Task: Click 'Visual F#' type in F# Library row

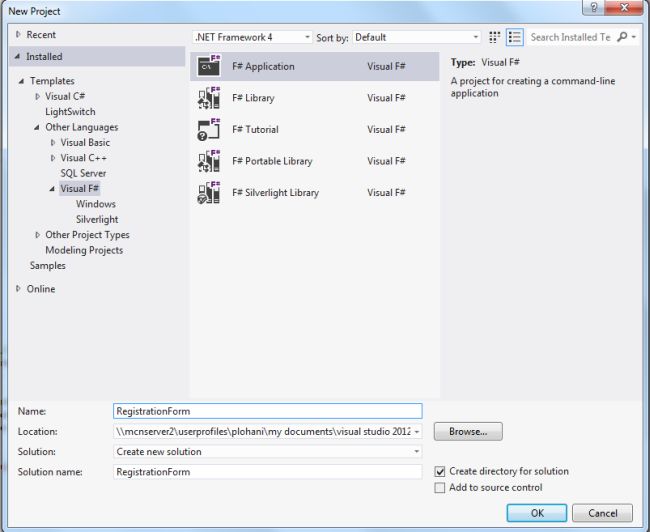Action: 386,98
